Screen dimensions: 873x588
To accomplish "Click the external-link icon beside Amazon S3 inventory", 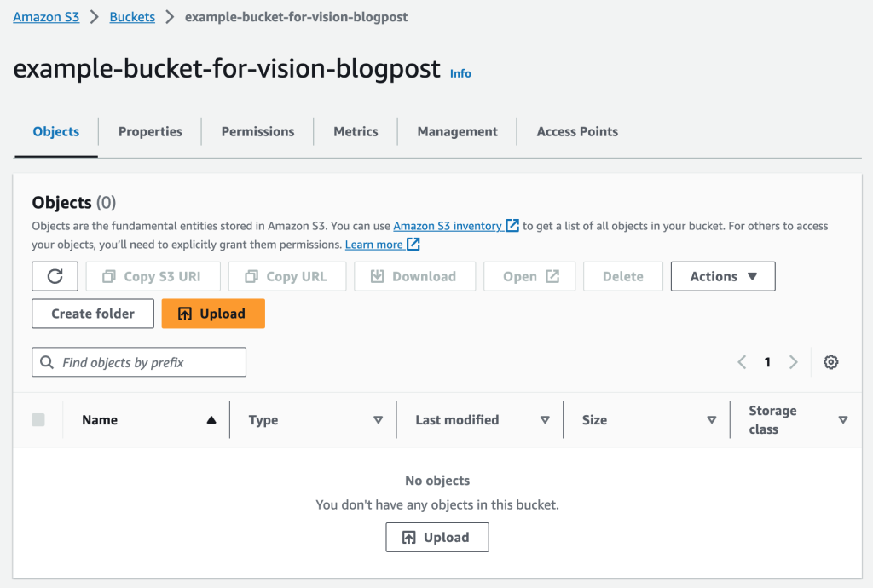I will click(512, 225).
